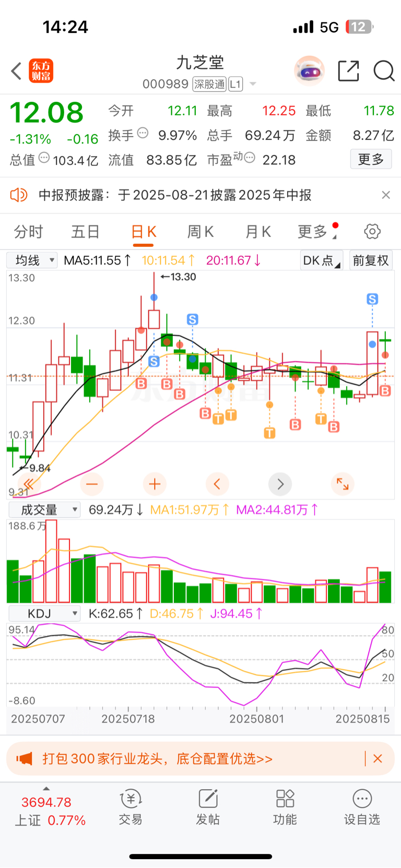
Task: Expand the 更多 chart period menu
Action: (316, 231)
